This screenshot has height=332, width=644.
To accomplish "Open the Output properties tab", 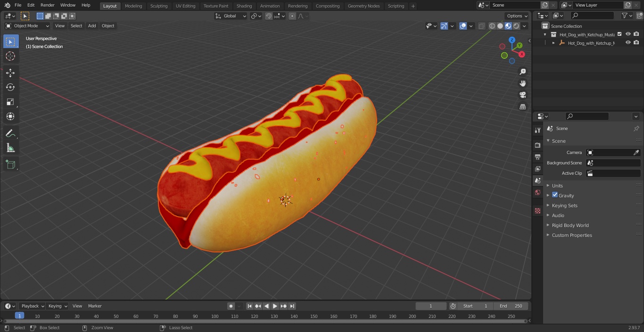I will pyautogui.click(x=537, y=157).
